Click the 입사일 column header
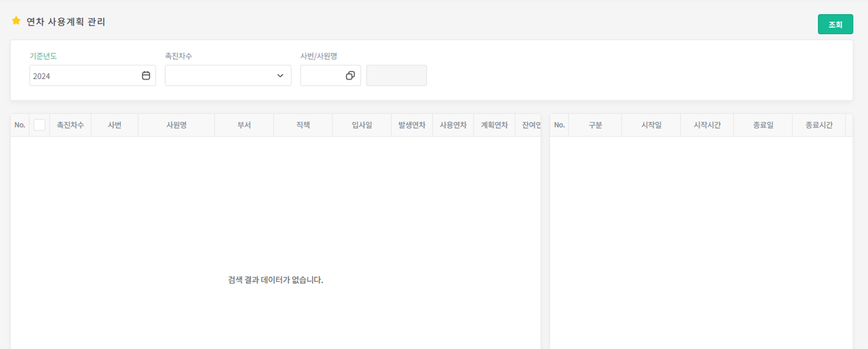868x349 pixels. (x=361, y=125)
